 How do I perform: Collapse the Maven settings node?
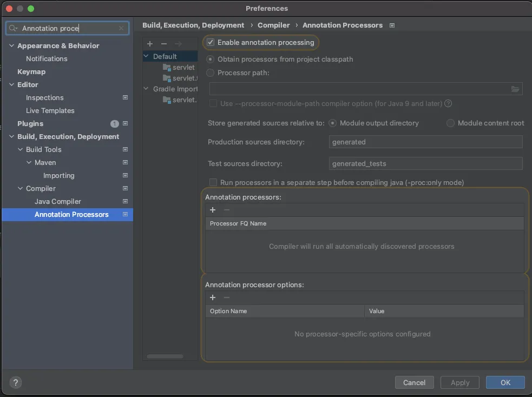[29, 163]
